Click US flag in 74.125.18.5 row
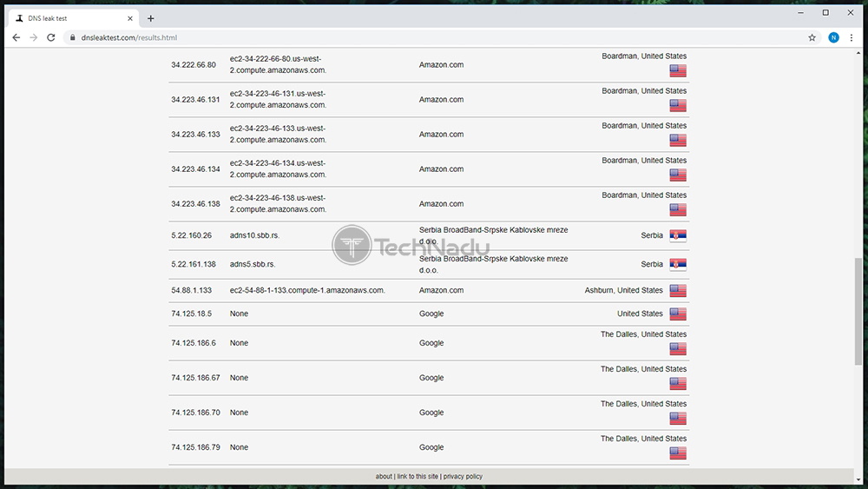868x489 pixels. pos(678,314)
